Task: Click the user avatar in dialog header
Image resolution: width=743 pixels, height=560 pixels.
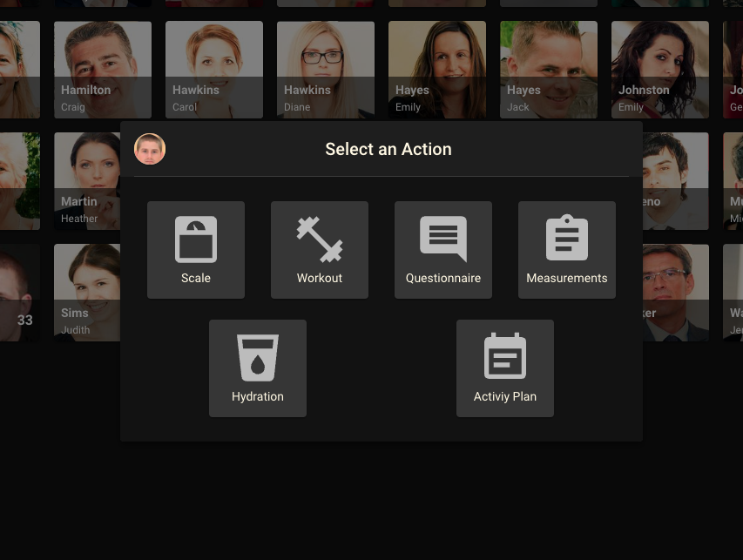Action: click(x=150, y=149)
